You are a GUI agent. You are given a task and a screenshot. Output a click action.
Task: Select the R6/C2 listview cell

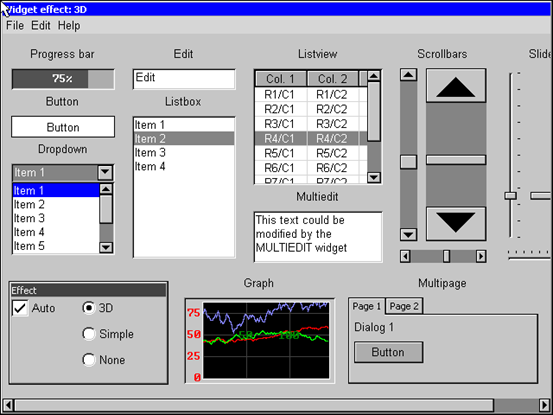click(x=332, y=168)
